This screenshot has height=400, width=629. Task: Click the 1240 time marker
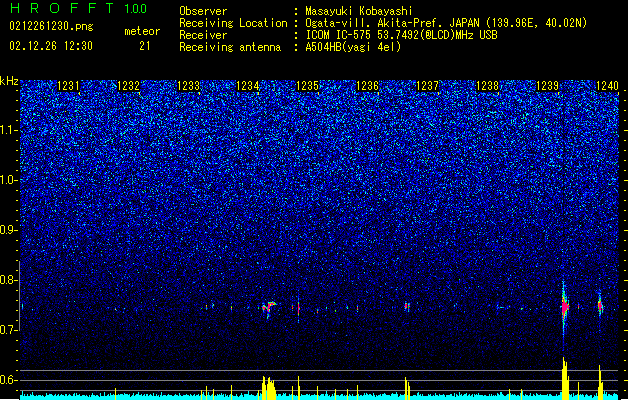[x=607, y=86]
